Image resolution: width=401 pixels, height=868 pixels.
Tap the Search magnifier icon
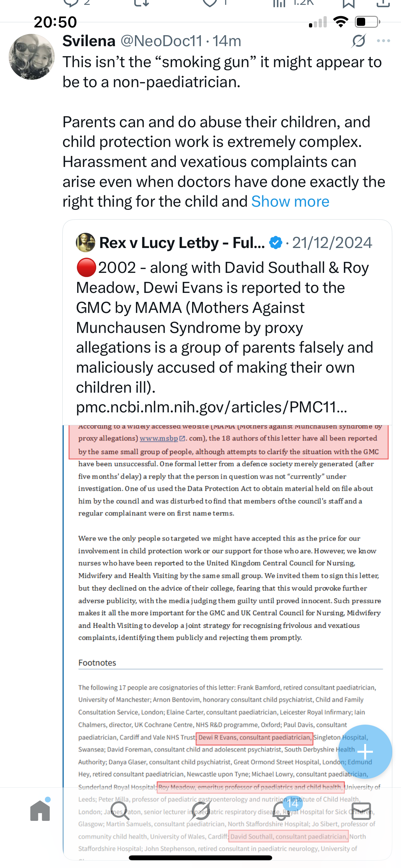click(120, 811)
